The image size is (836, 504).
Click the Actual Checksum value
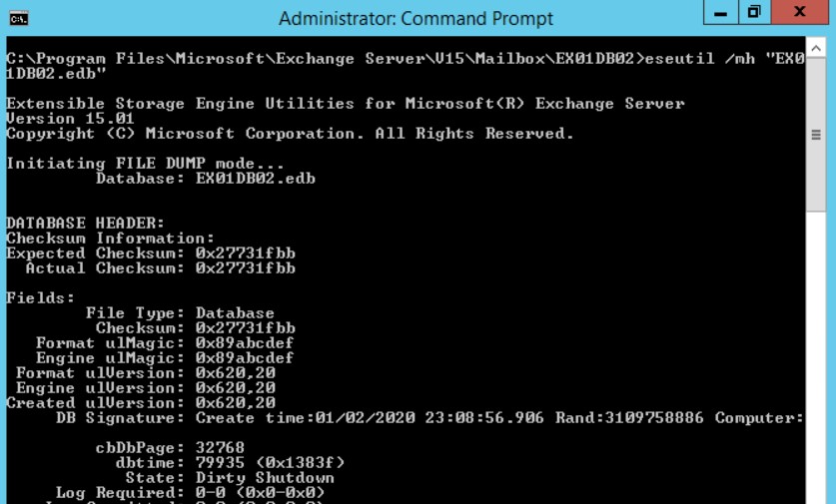[245, 268]
